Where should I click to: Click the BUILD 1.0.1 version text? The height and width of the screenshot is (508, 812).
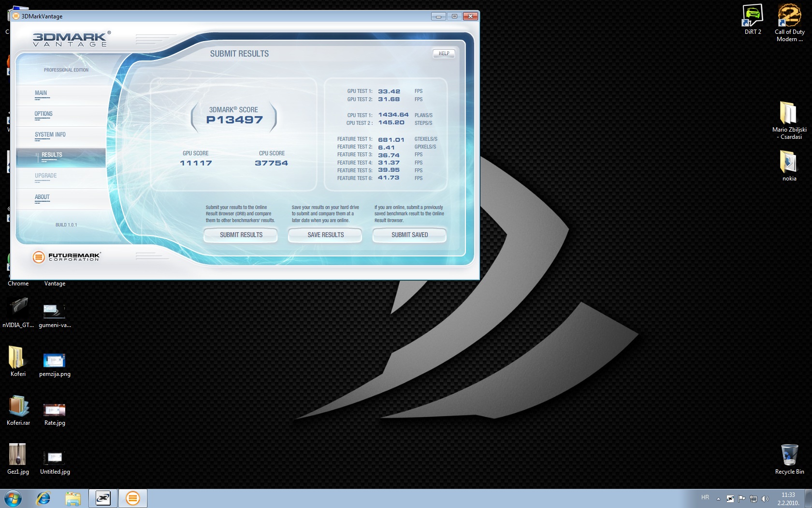coord(66,225)
